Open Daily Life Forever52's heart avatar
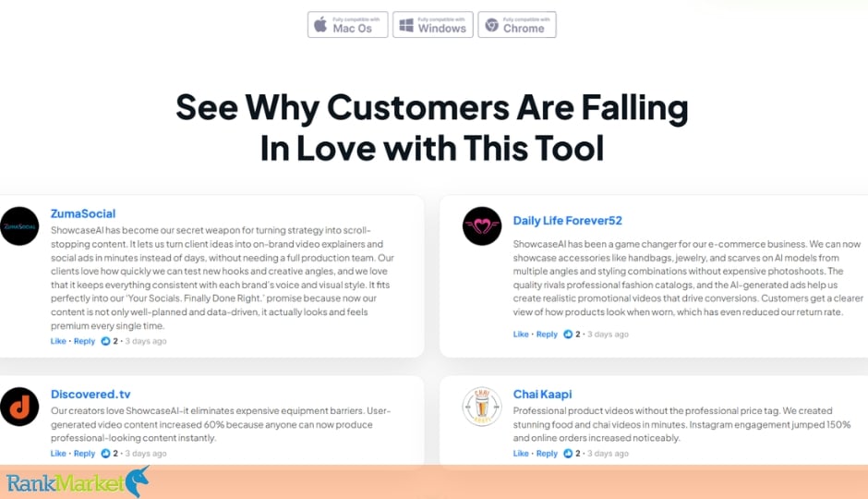The image size is (868, 499). coord(482,226)
